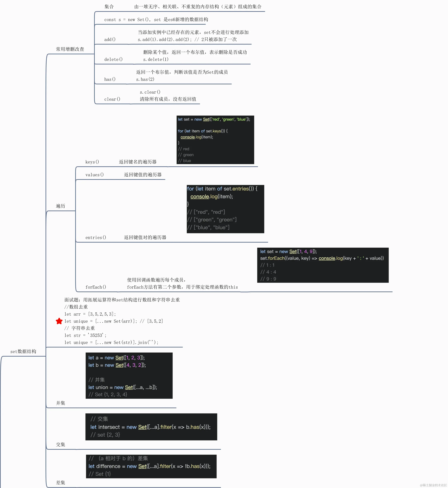Select the root node set数据结构
The width and height of the screenshot is (448, 488).
click(23, 351)
